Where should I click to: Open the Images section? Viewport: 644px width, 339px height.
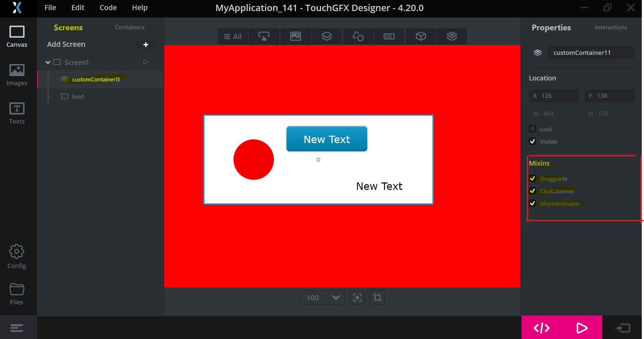point(17,75)
